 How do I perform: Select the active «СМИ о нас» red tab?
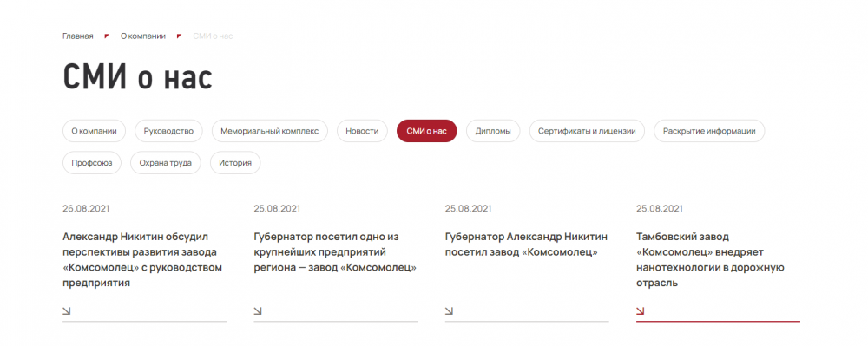(x=427, y=131)
